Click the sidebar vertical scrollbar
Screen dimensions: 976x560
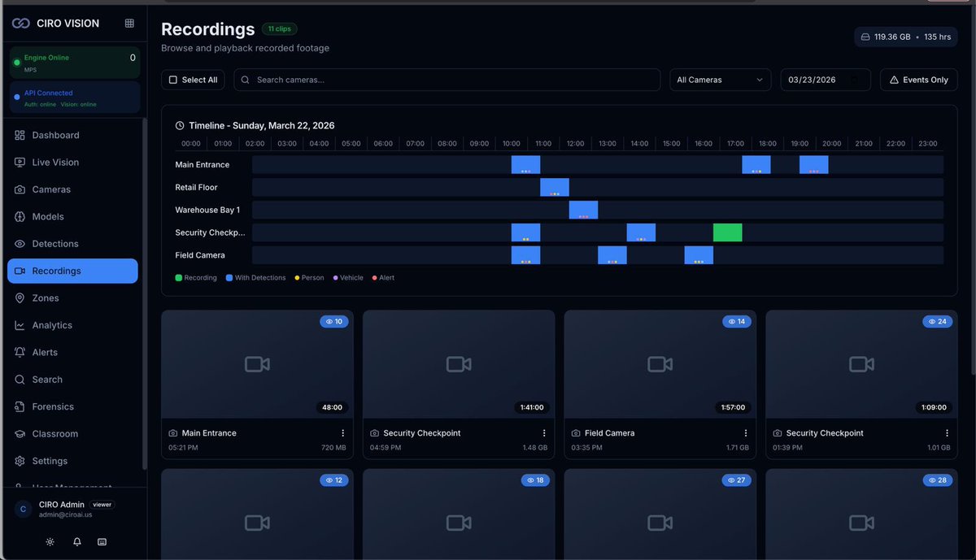tap(145, 293)
